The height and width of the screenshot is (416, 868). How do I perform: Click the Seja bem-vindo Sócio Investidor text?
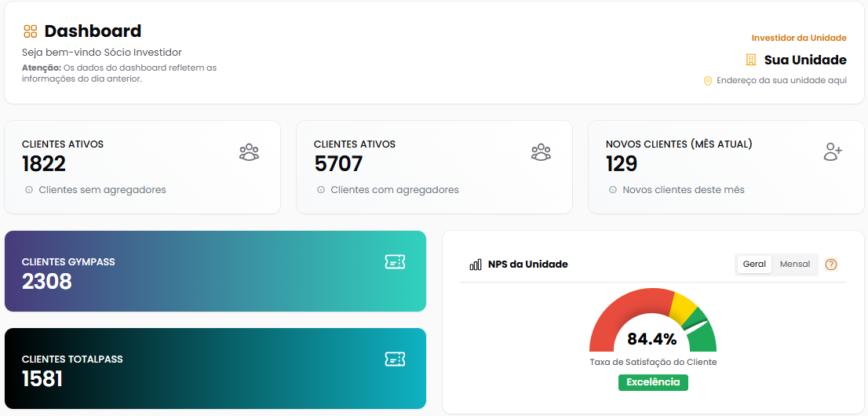102,53
